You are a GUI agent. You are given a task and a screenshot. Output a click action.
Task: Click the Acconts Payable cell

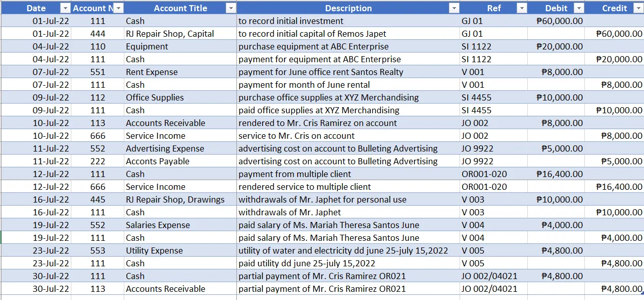pos(157,161)
